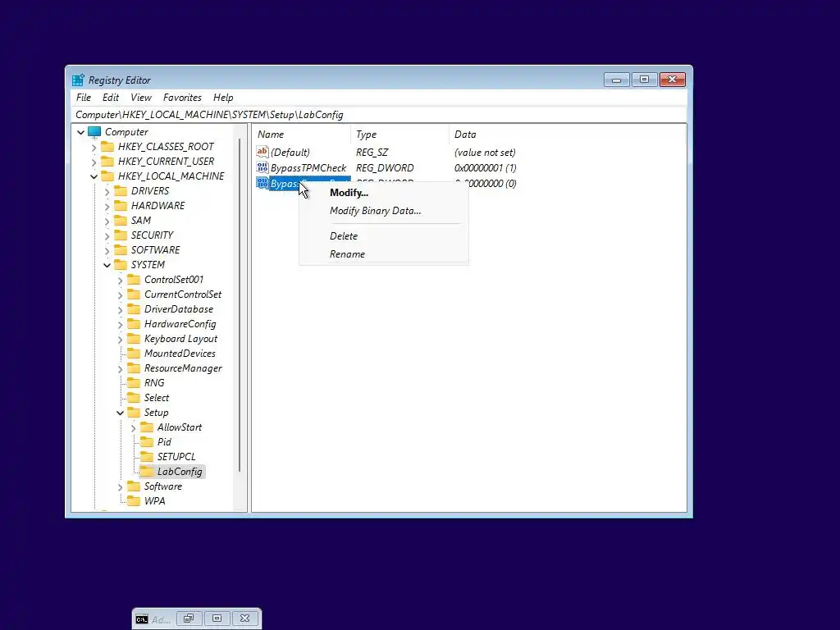Collapse the Computer root node
Viewport: 840px width, 630px height.
coord(81,132)
